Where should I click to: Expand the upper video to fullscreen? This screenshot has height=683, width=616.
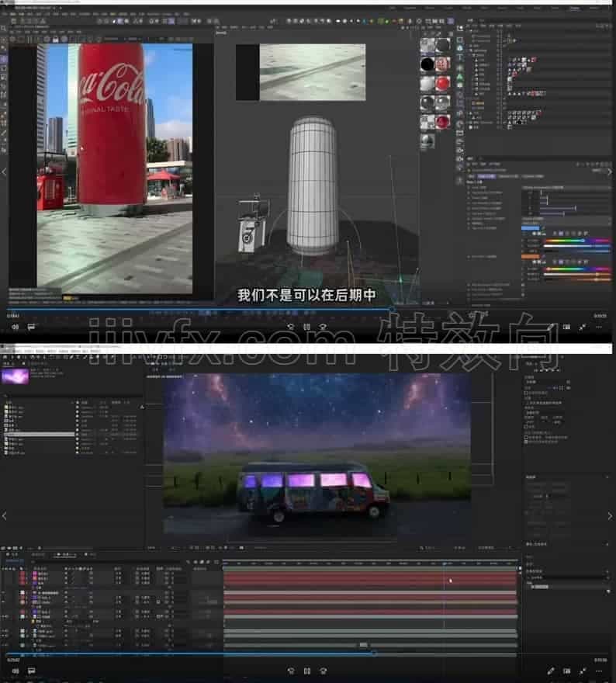583,327
